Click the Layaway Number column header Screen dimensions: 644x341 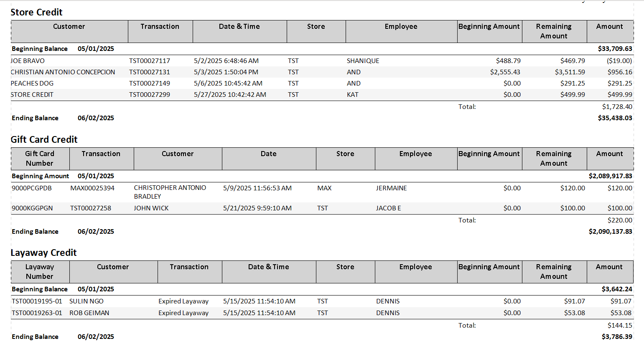coord(40,272)
